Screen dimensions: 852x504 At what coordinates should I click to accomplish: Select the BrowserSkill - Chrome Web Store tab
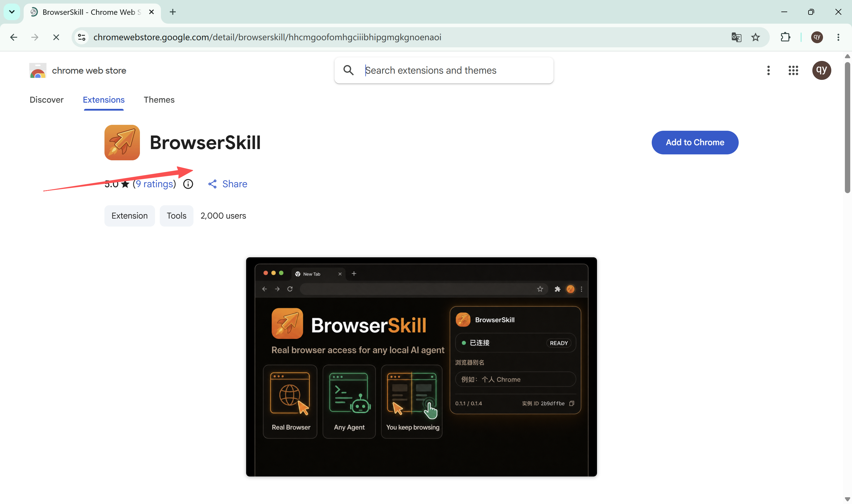[x=92, y=12]
